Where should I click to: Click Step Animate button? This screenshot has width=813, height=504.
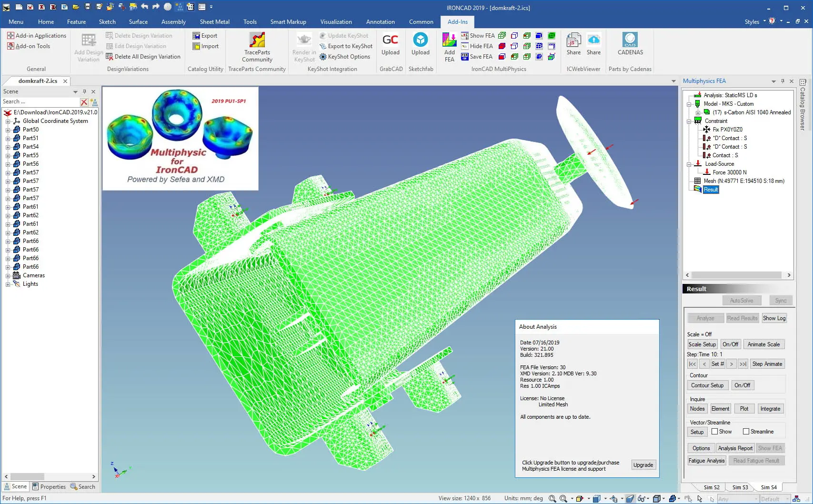767,364
